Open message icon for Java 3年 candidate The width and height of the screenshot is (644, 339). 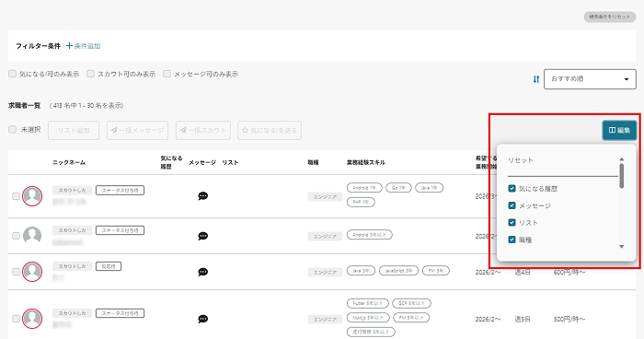[203, 272]
